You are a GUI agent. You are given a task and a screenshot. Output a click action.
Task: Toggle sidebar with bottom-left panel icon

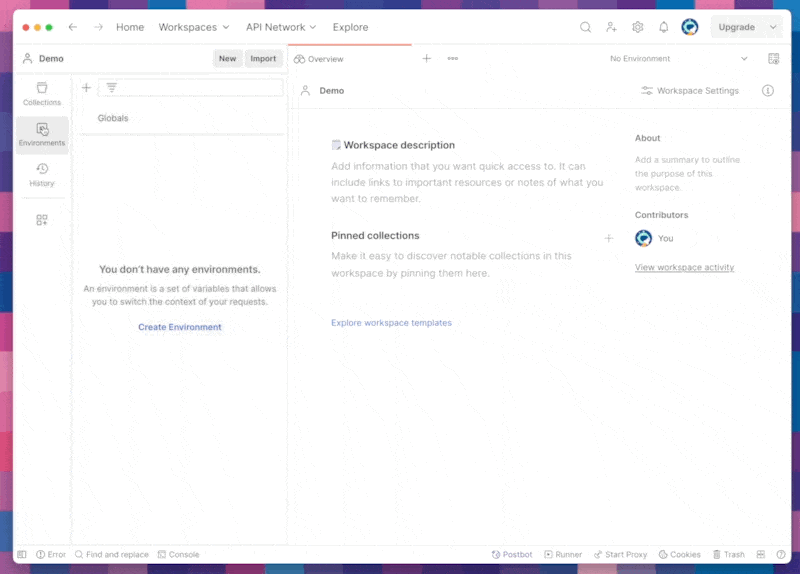pos(22,554)
